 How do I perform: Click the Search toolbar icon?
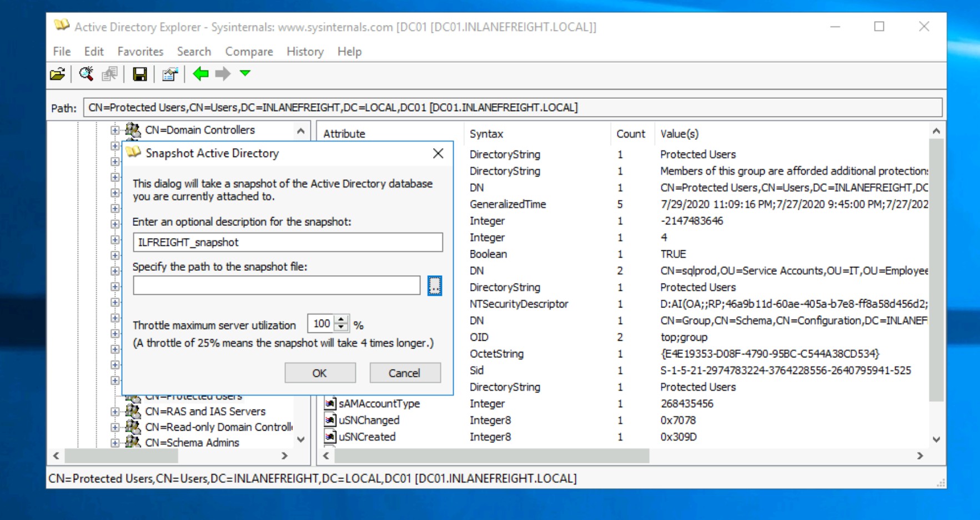click(86, 74)
